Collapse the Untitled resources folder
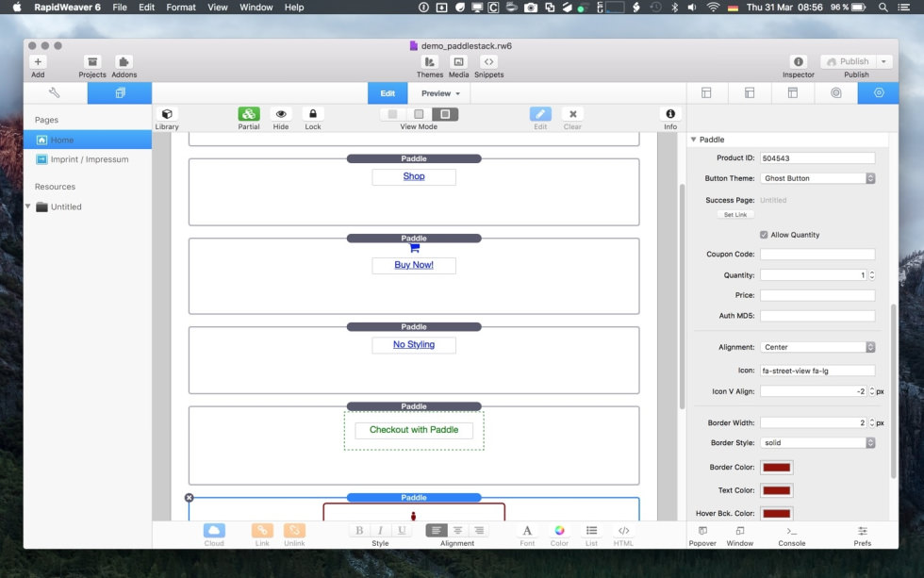 click(27, 206)
